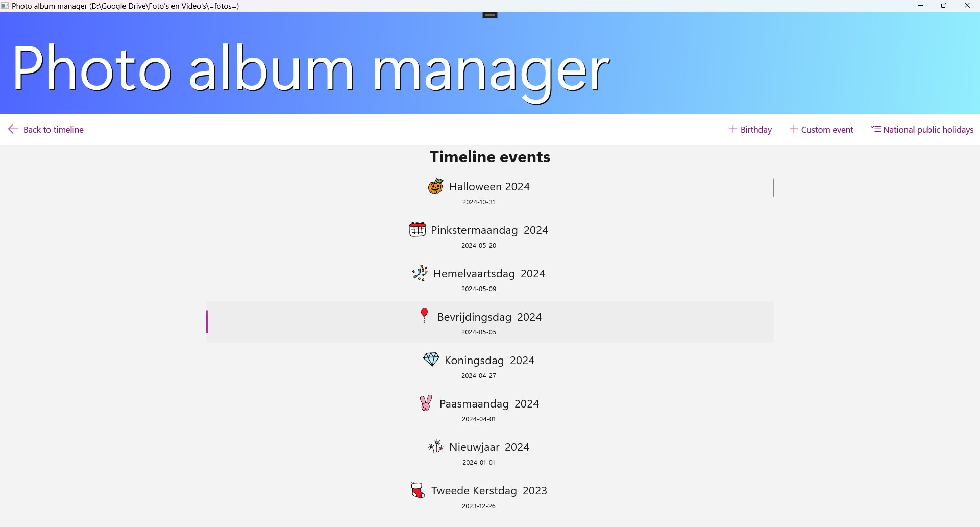Screen dimensions: 980x527
Task: Click the Bevrijdingsdag red balloon icon
Action: [424, 317]
